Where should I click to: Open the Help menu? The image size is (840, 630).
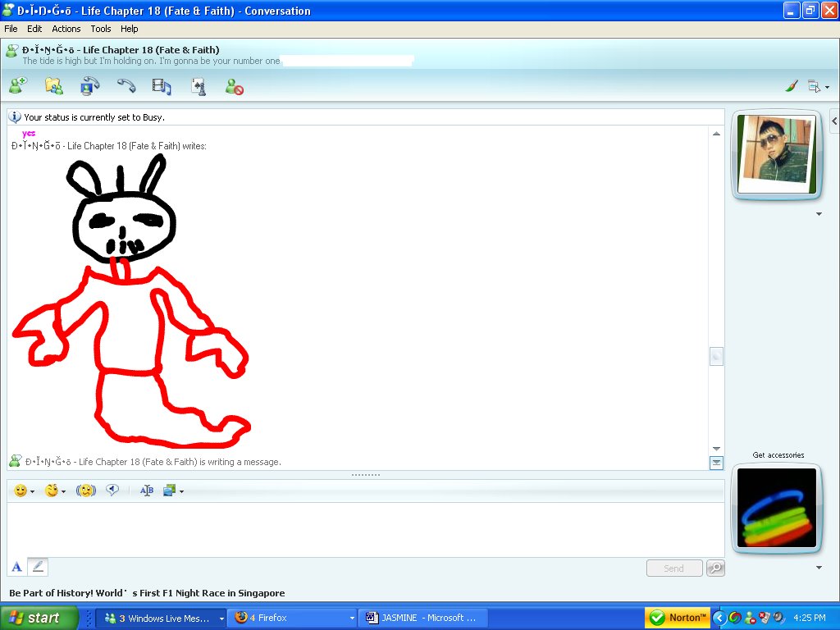click(129, 29)
